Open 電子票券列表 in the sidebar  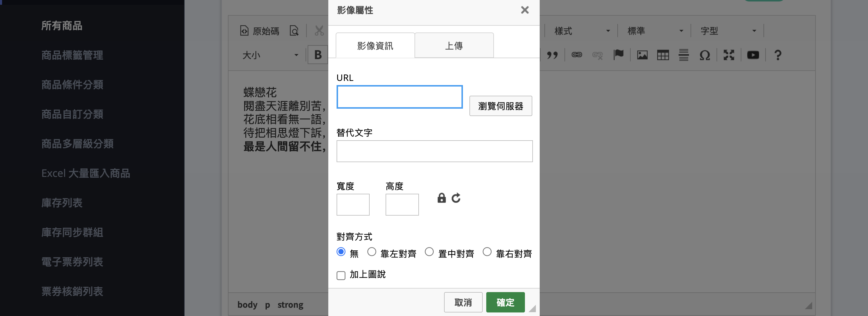(72, 262)
